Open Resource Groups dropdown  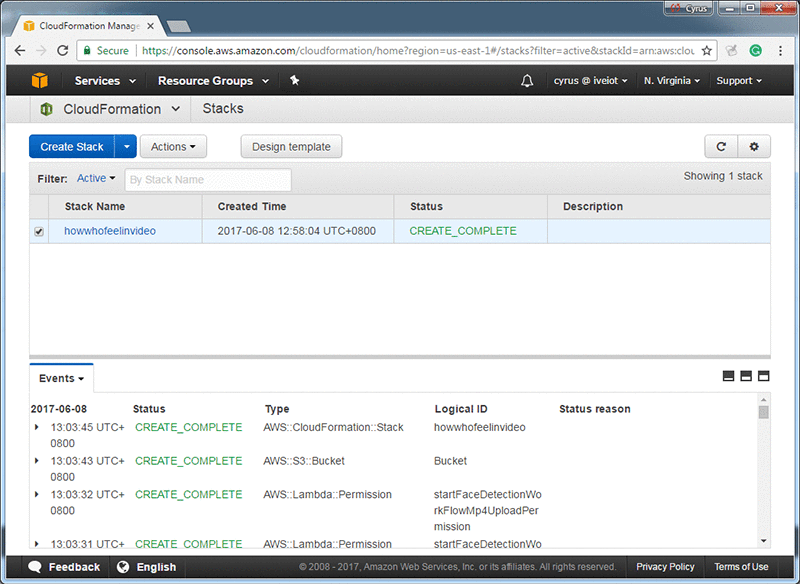[213, 81]
